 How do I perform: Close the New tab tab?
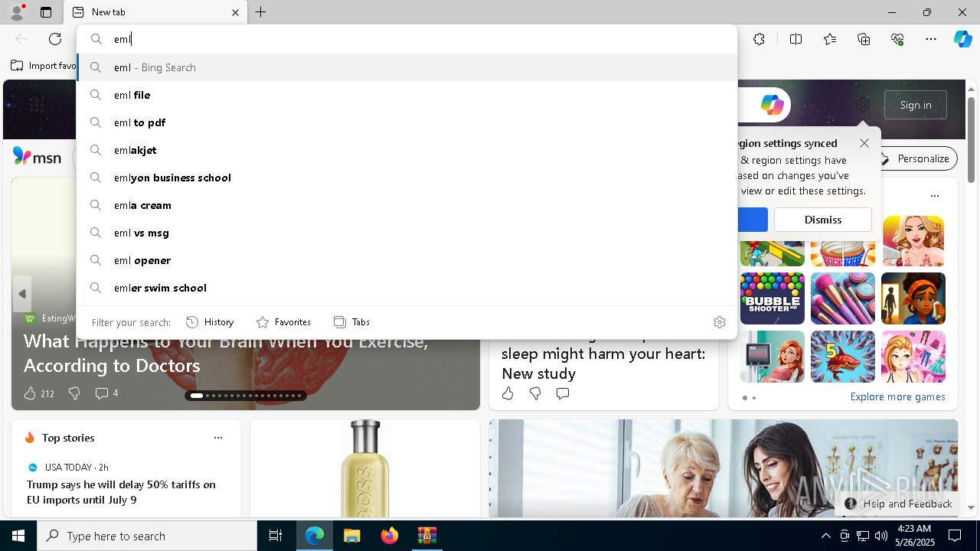235,12
